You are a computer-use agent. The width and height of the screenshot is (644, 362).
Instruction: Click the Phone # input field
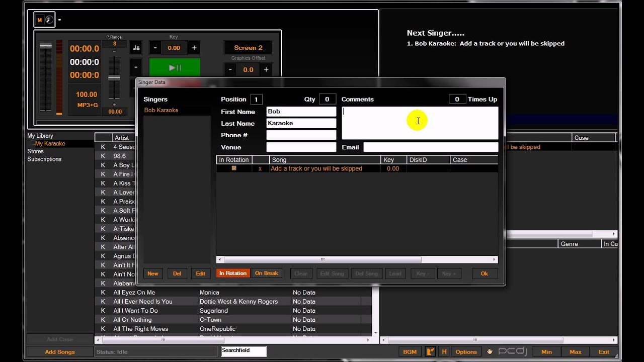tap(301, 135)
